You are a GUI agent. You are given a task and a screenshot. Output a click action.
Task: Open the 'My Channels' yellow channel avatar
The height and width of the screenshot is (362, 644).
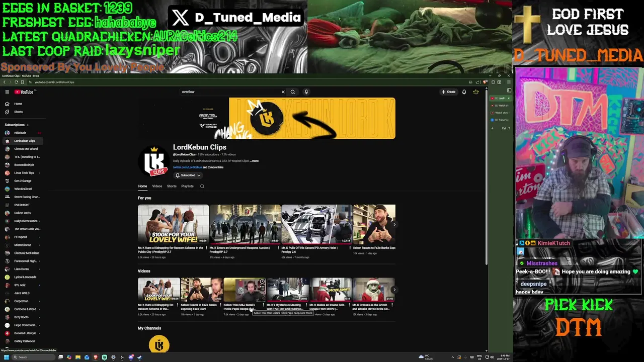(159, 345)
